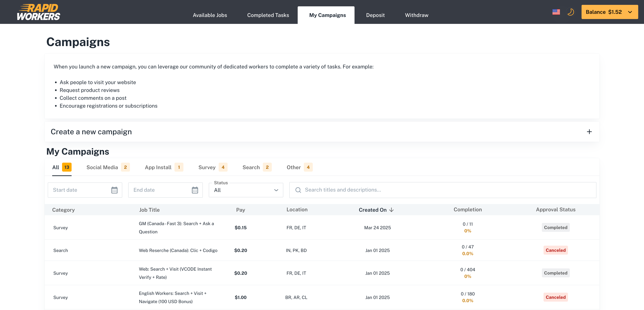This screenshot has height=310, width=644.
Task: Open Web Reserche (Canada): Clic + Codigo
Action: (178, 250)
